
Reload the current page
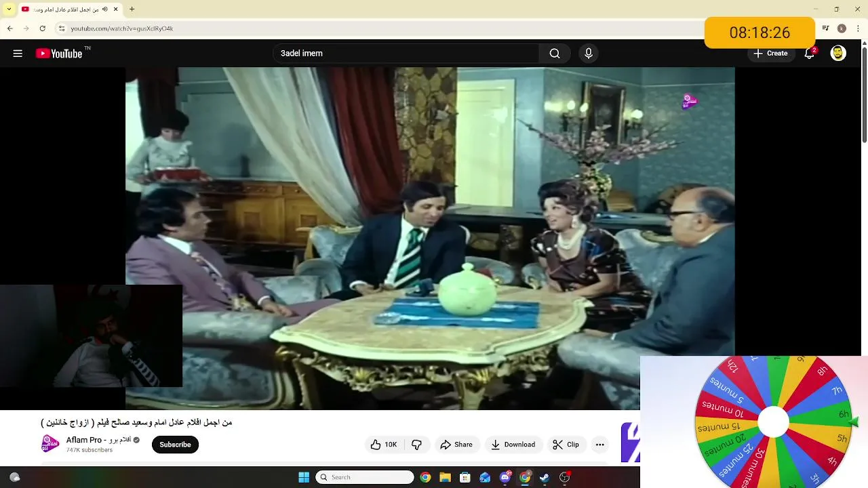point(43,28)
